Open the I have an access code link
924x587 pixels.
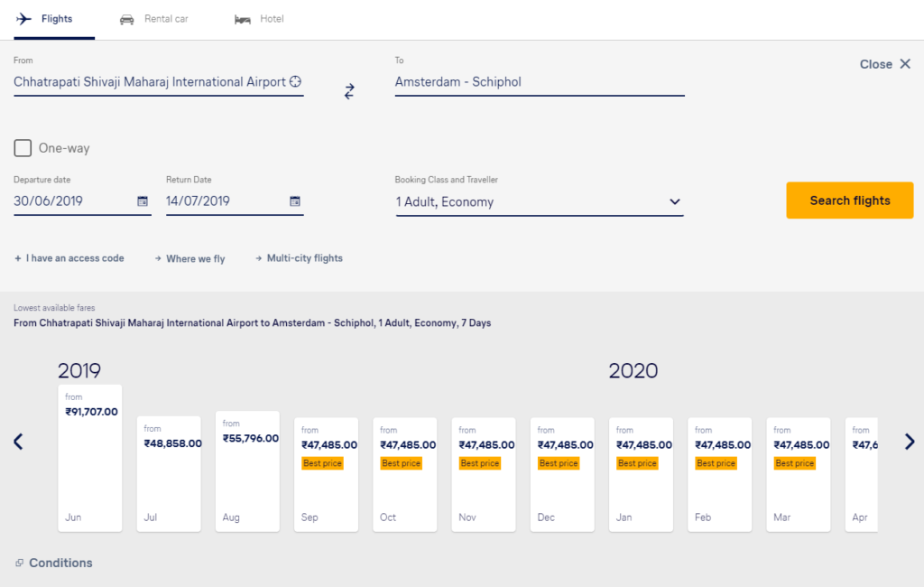[69, 258]
